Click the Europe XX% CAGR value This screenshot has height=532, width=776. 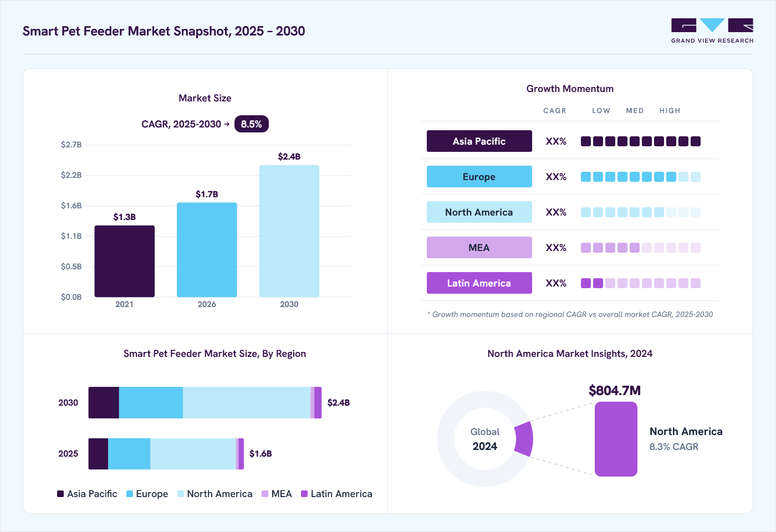click(556, 177)
